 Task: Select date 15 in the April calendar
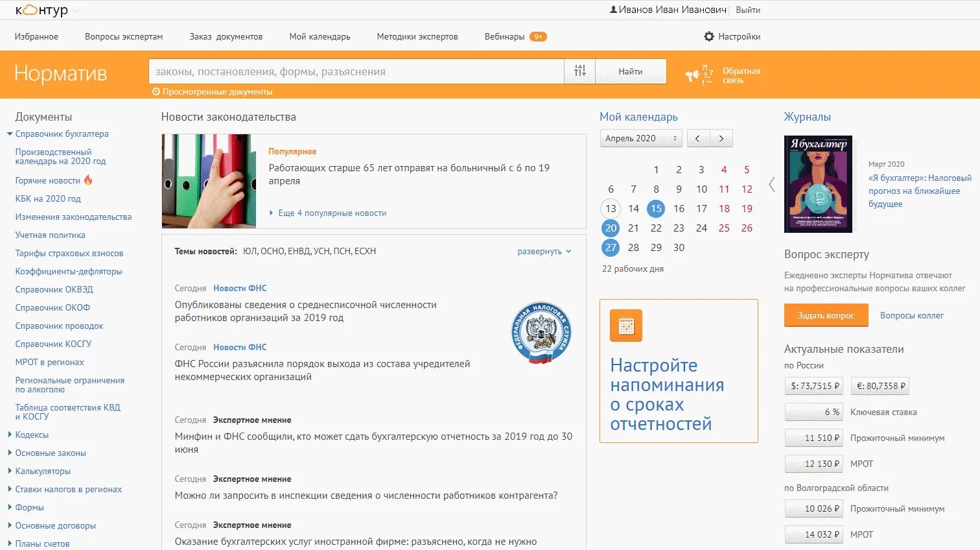pos(656,209)
